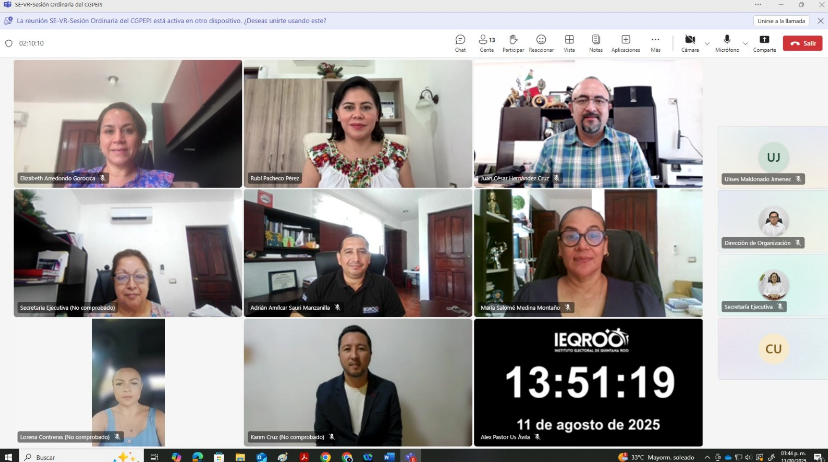The height and width of the screenshot is (462, 828).
Task: Open the Chat panel
Action: 460,42
